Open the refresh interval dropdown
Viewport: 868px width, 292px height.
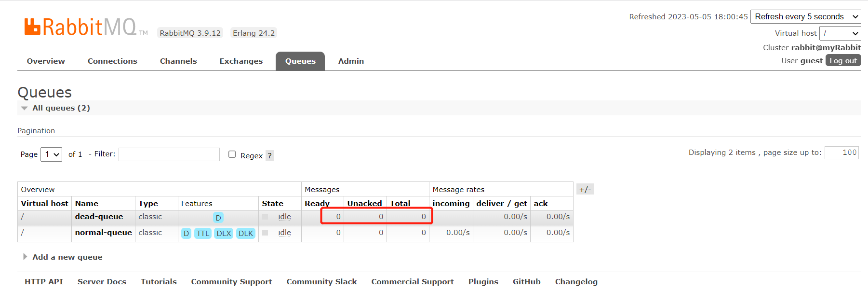pyautogui.click(x=805, y=17)
